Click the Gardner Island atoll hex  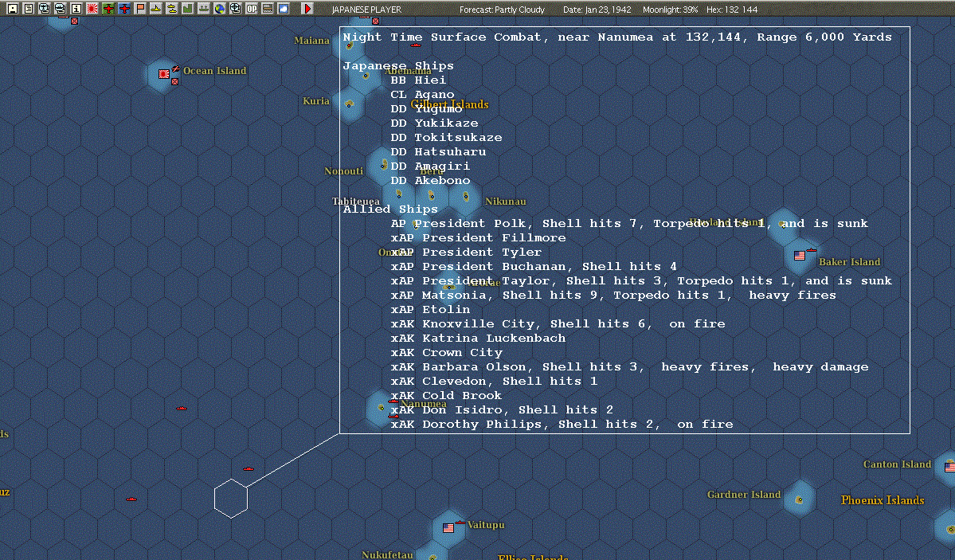799,499
